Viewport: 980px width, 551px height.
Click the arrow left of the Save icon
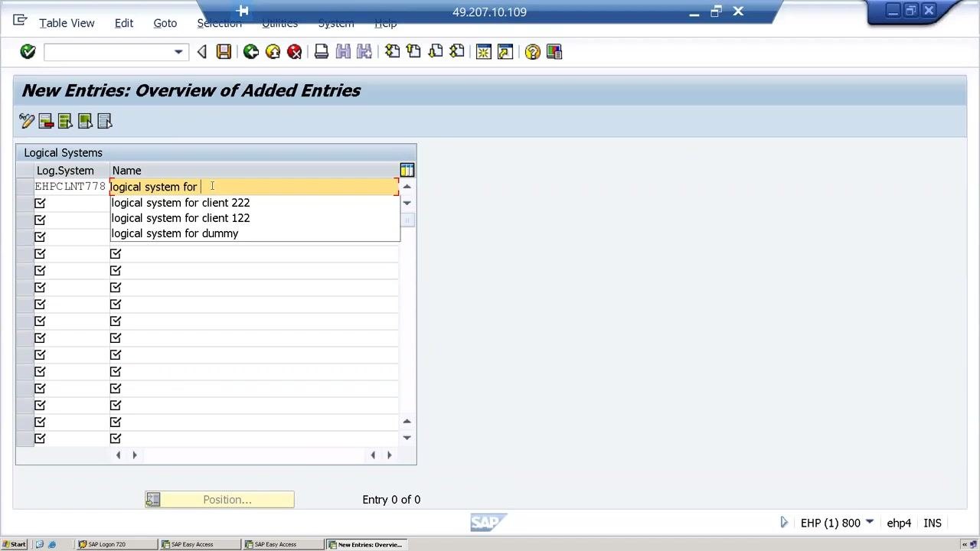pos(201,51)
